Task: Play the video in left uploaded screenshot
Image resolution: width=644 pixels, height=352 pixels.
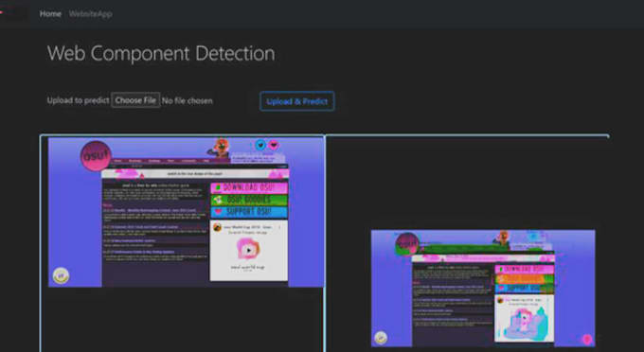Action: point(248,250)
